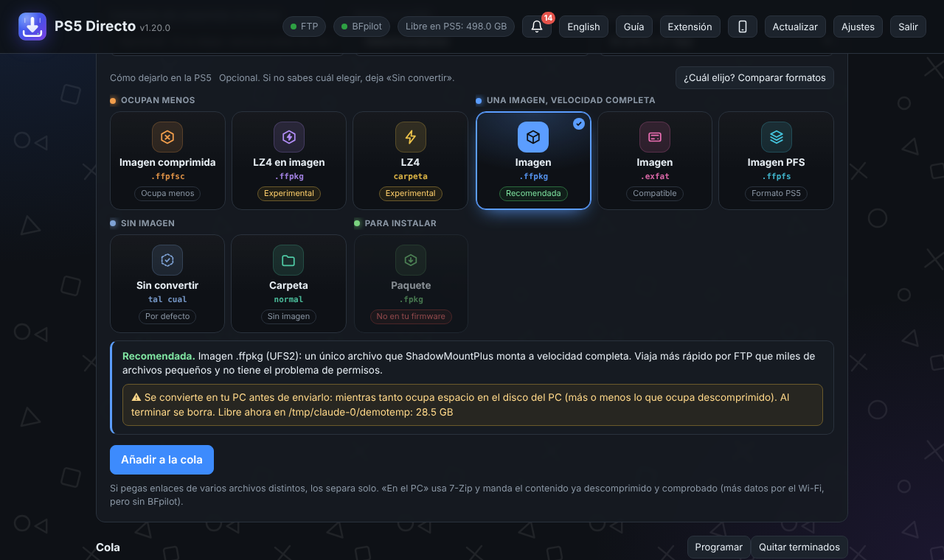Click the "PARA INSTALAR" group label
Screen dimensions: 944x560
(x=400, y=223)
